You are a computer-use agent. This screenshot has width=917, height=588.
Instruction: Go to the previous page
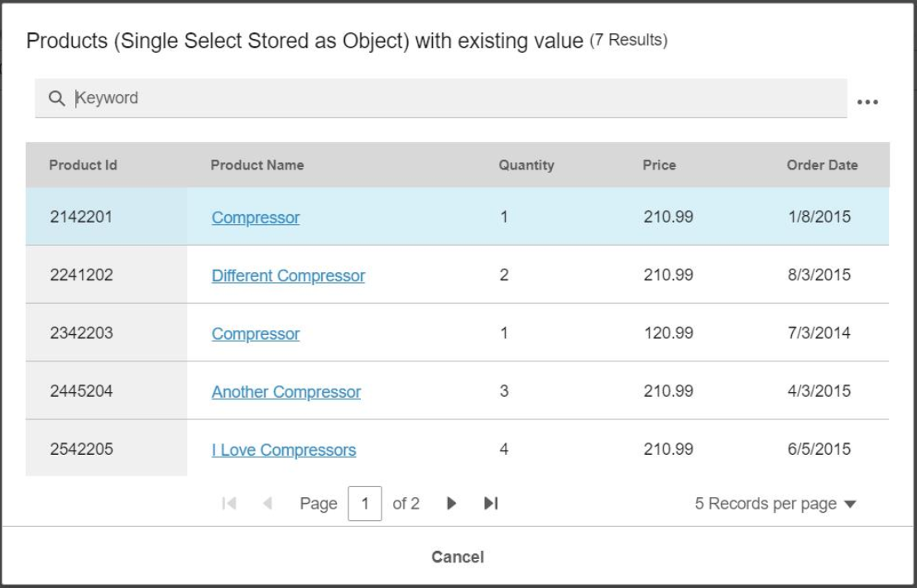268,504
